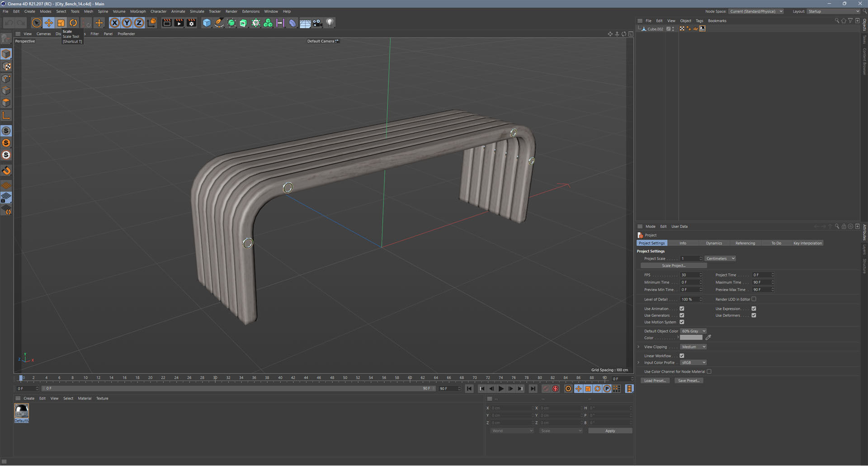This screenshot has height=466, width=868.
Task: Activate the Move tool in top toolbar
Action: (x=49, y=23)
